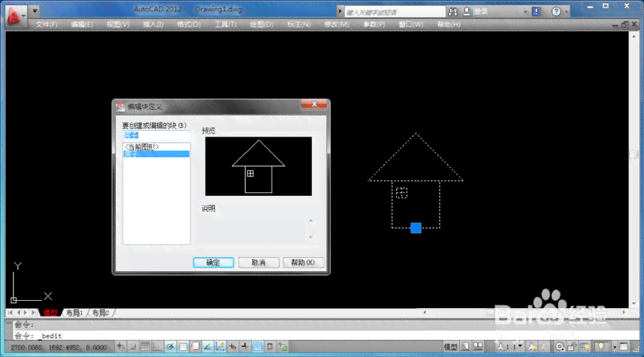The width and height of the screenshot is (644, 357).
Task: Click the description box down arrow
Action: (311, 237)
